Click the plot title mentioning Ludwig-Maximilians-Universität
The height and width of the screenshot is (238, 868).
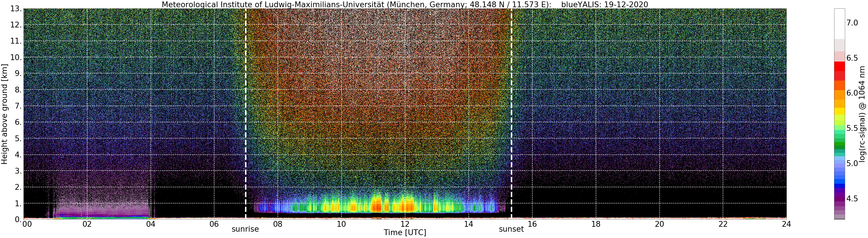[x=405, y=4]
